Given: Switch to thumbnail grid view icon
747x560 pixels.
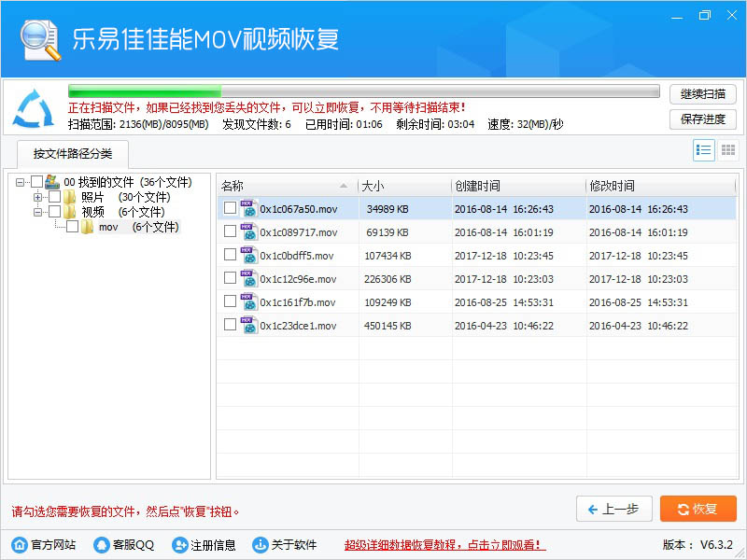Looking at the screenshot, I should pos(728,149).
